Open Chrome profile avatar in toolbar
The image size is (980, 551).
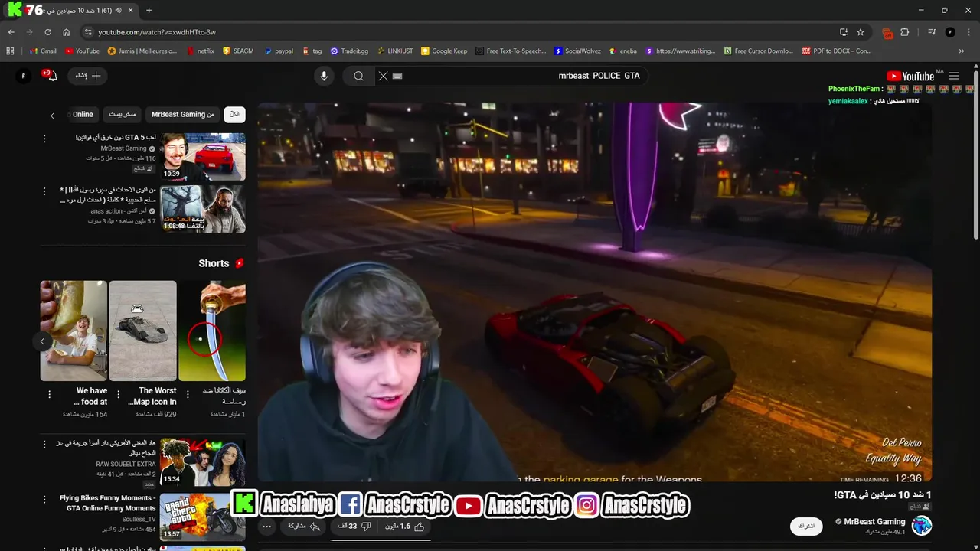[950, 32]
